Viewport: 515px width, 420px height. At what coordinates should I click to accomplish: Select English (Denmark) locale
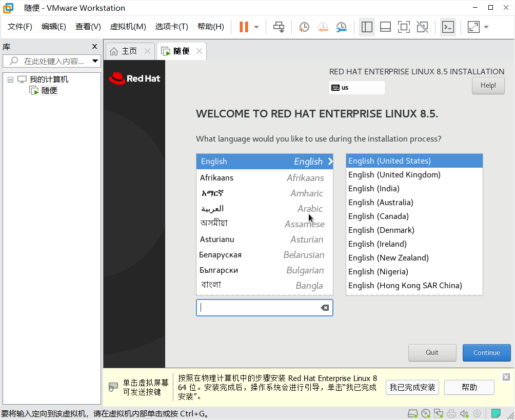414,230
